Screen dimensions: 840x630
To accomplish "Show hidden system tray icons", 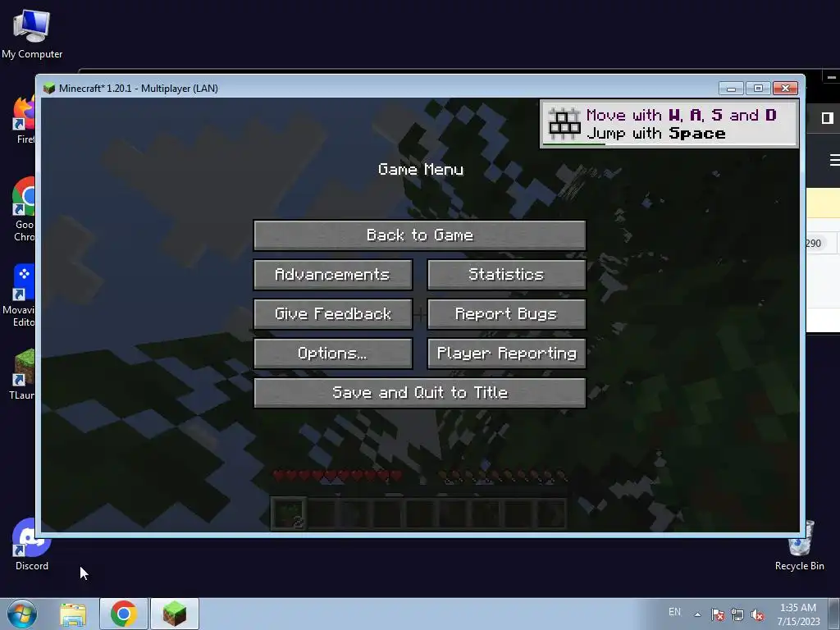I will pos(697,614).
